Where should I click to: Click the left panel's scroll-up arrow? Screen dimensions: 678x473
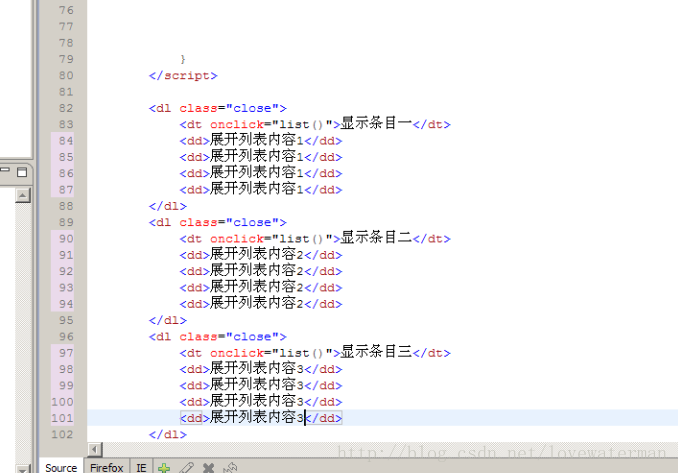[22, 195]
